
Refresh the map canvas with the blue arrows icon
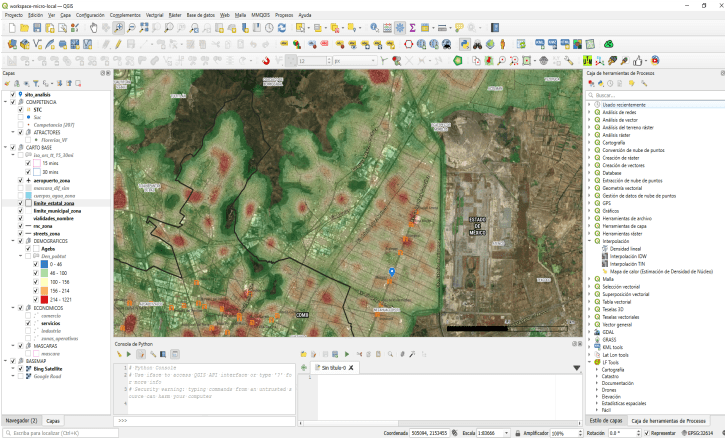tap(282, 28)
